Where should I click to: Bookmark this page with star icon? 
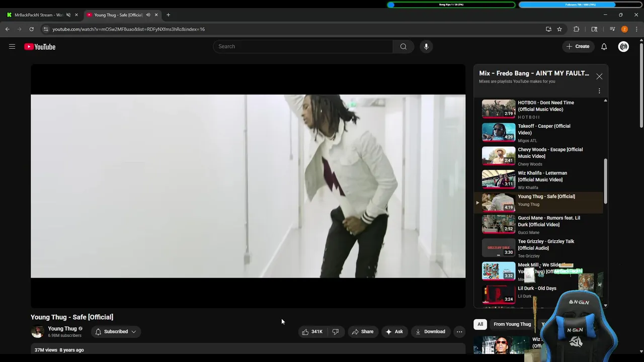pos(559,29)
